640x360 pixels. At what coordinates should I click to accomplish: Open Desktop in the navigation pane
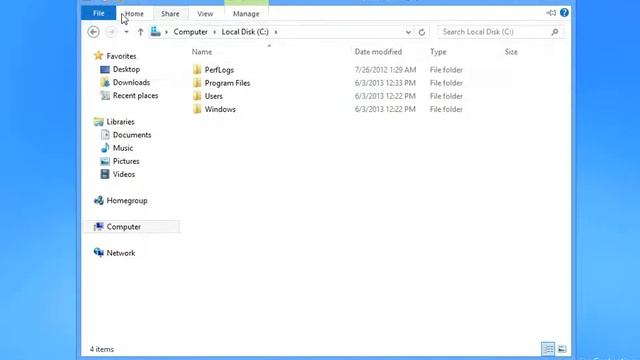coord(127,69)
